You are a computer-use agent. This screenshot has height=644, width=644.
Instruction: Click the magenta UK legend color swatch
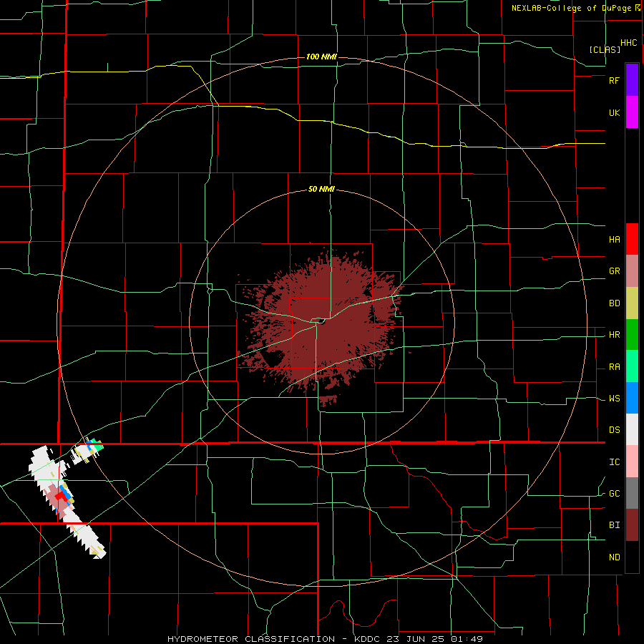[632, 112]
